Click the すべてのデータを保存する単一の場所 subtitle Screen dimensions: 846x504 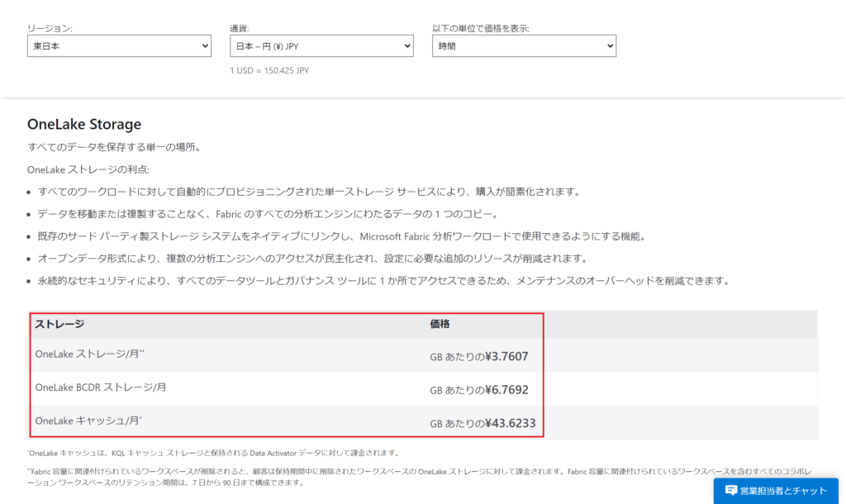(113, 148)
